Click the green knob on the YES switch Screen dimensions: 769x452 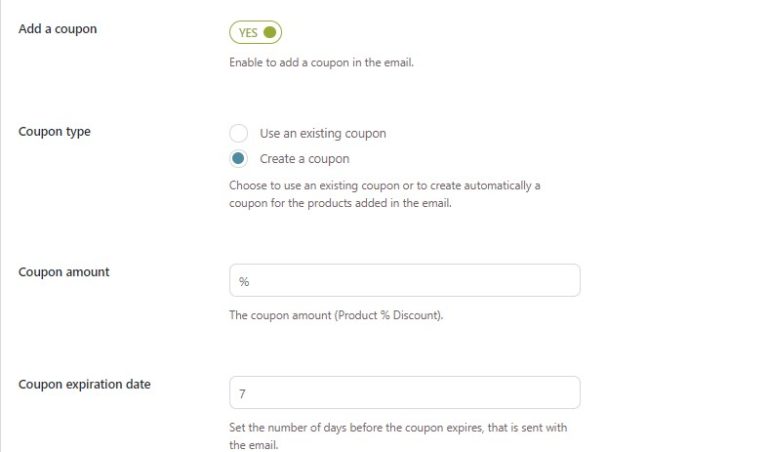pos(270,32)
